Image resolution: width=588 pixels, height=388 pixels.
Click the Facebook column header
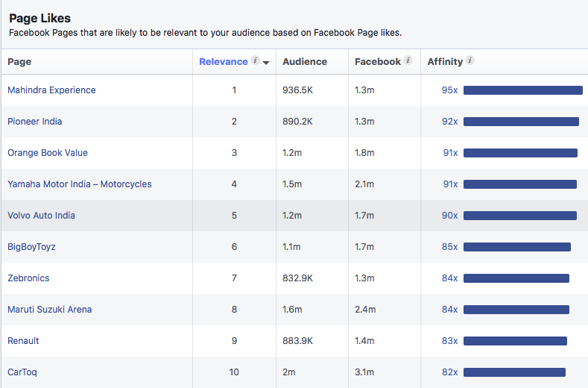(x=378, y=62)
